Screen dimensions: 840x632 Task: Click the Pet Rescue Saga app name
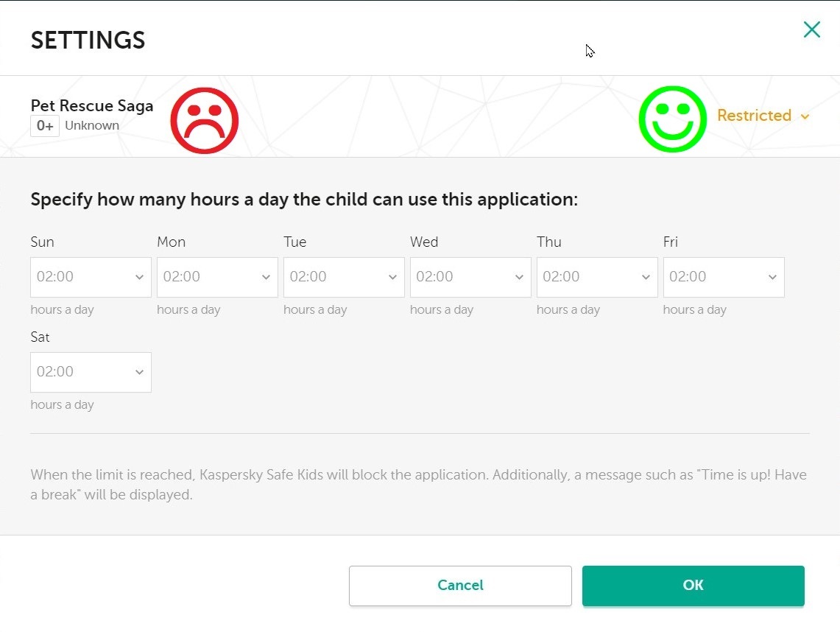pos(92,105)
